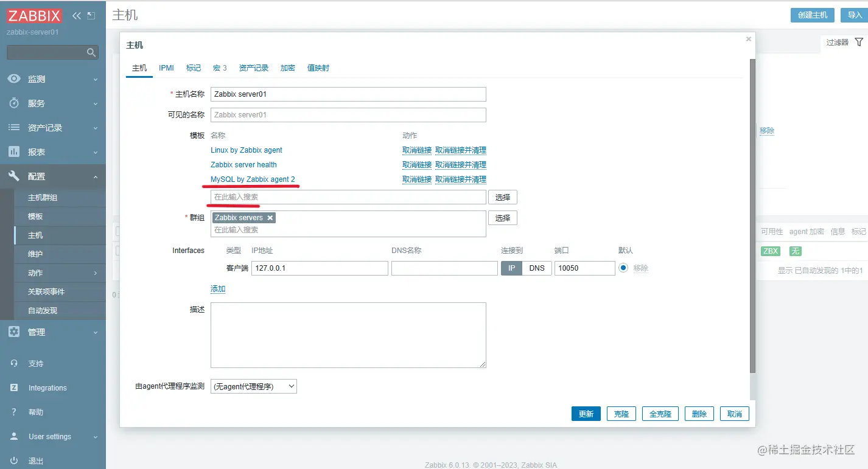Viewport: 868px width, 469px height.
Task: Switch to the 宏 3 tab
Action: point(220,68)
